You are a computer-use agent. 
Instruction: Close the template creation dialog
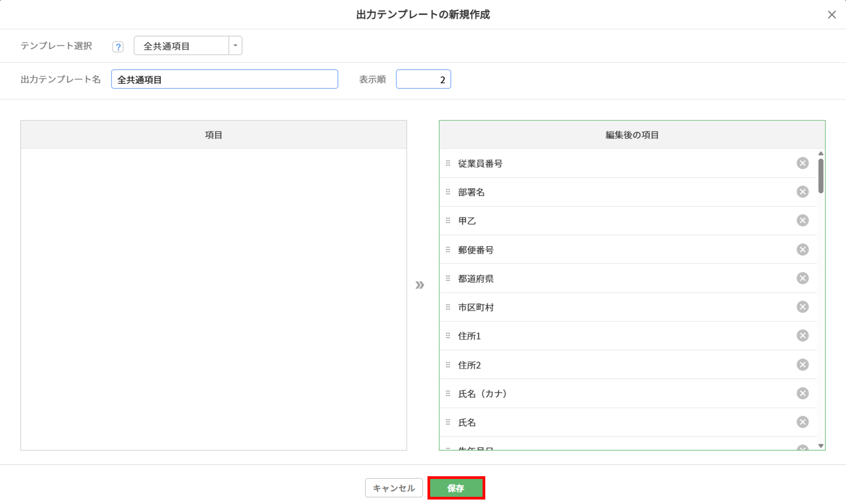pyautogui.click(x=832, y=15)
